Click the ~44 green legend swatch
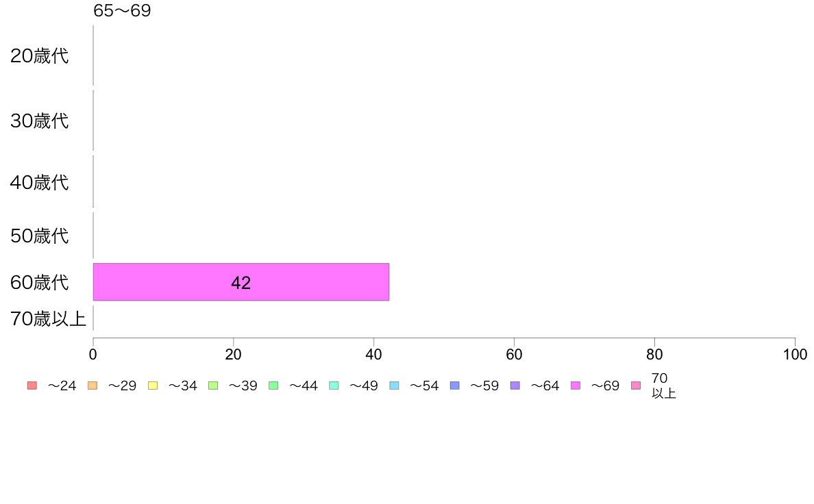The image size is (814, 504). 273,386
